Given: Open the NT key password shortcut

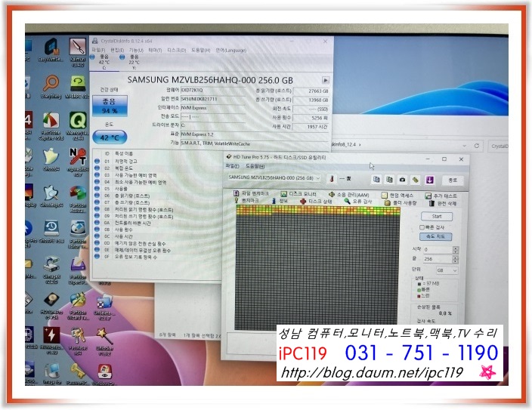Looking at the screenshot, I should pyautogui.click(x=78, y=162).
